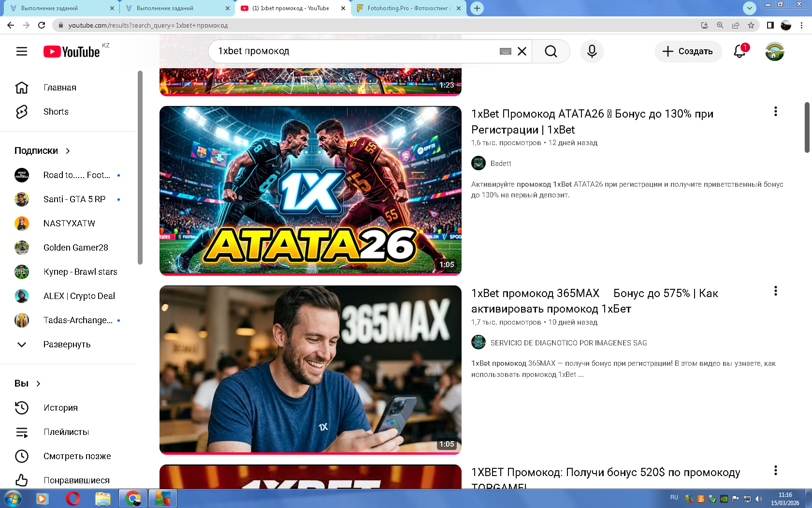Switch to the second Выполнение заданий tab

coord(176,8)
